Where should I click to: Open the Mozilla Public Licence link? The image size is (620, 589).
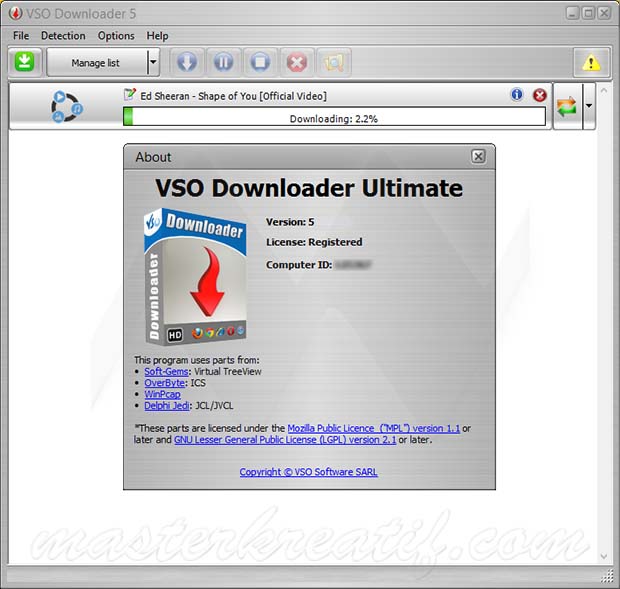374,428
